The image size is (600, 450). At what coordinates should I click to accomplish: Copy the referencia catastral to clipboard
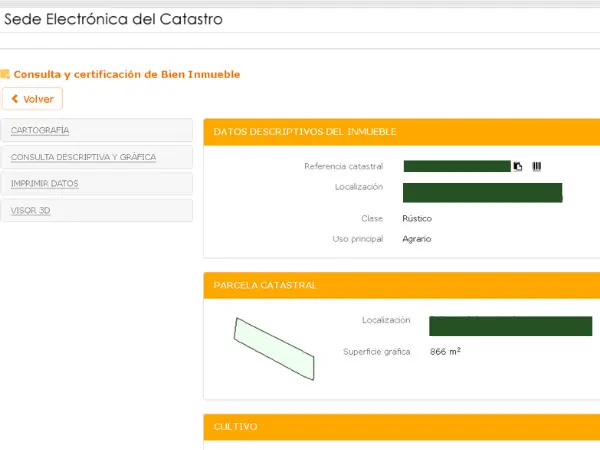click(518, 166)
